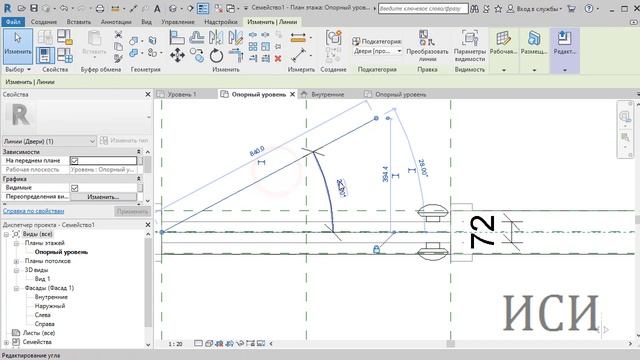Click the Open file icon in quick access toolbar
This screenshot has width=640, height=360.
click(x=22, y=8)
